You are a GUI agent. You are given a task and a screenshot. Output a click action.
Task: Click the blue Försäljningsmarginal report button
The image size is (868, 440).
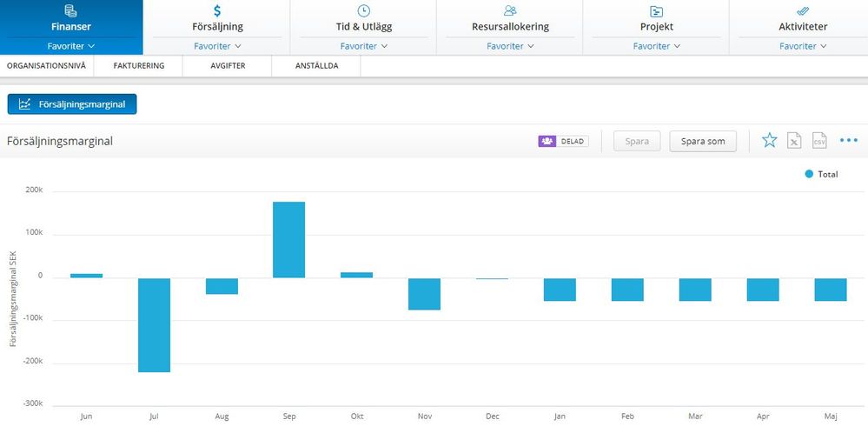(72, 104)
